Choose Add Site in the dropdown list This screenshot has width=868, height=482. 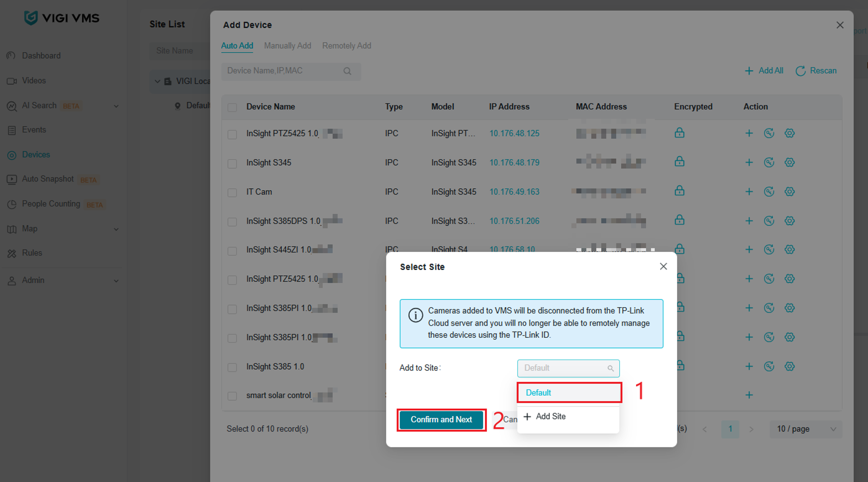point(568,417)
